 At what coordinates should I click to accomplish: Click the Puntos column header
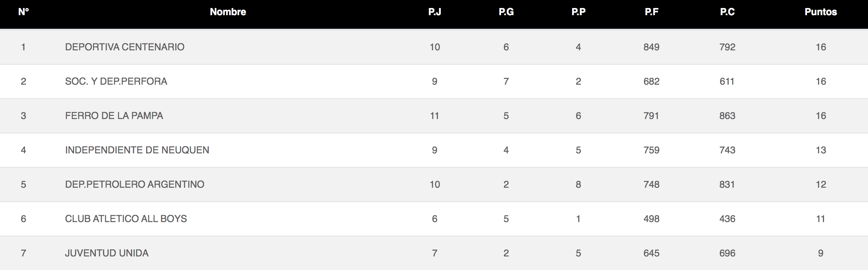pos(820,12)
